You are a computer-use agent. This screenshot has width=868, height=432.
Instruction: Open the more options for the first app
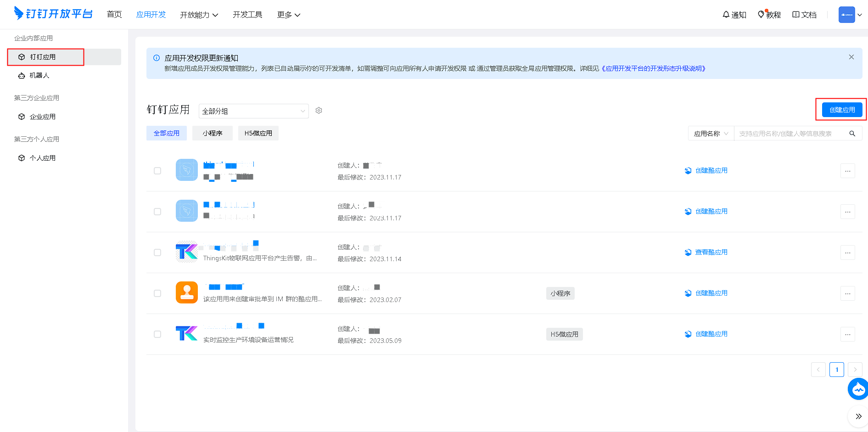847,171
